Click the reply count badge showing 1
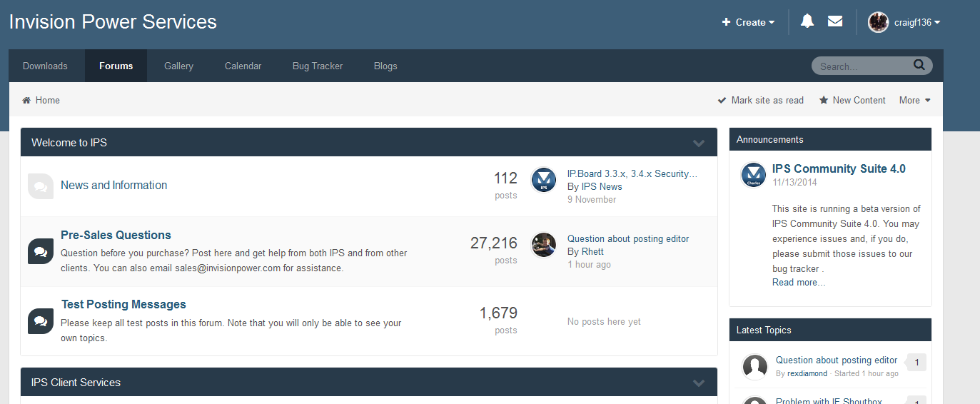The width and height of the screenshot is (980, 404). click(916, 363)
